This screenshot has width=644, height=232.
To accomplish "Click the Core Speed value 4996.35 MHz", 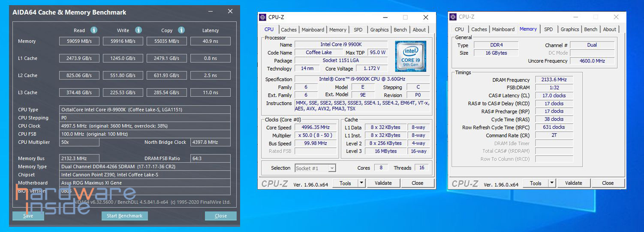I will pyautogui.click(x=316, y=128).
